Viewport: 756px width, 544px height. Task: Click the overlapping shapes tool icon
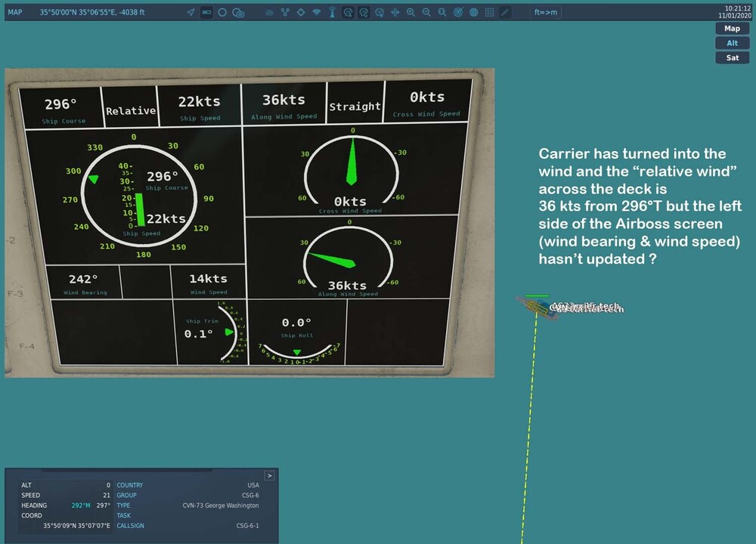point(238,12)
